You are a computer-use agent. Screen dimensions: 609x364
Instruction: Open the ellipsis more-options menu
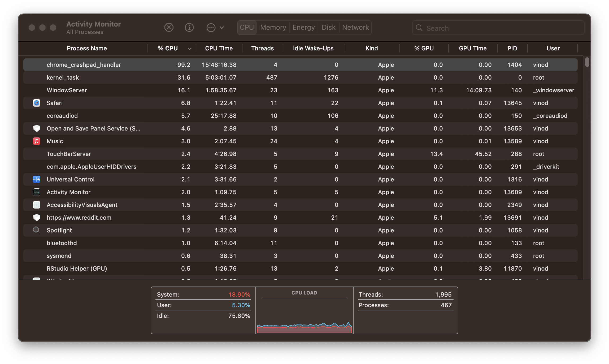pos(215,28)
